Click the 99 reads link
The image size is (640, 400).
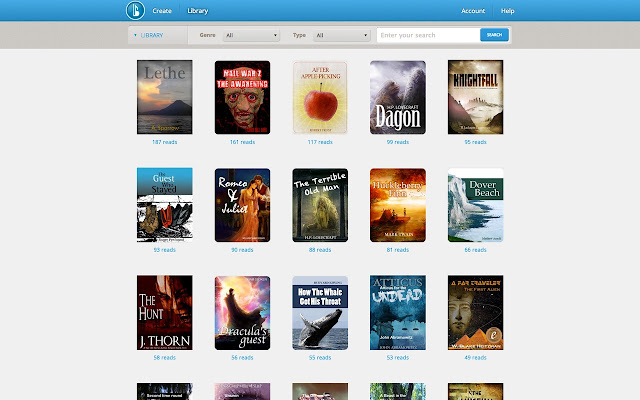coord(398,142)
